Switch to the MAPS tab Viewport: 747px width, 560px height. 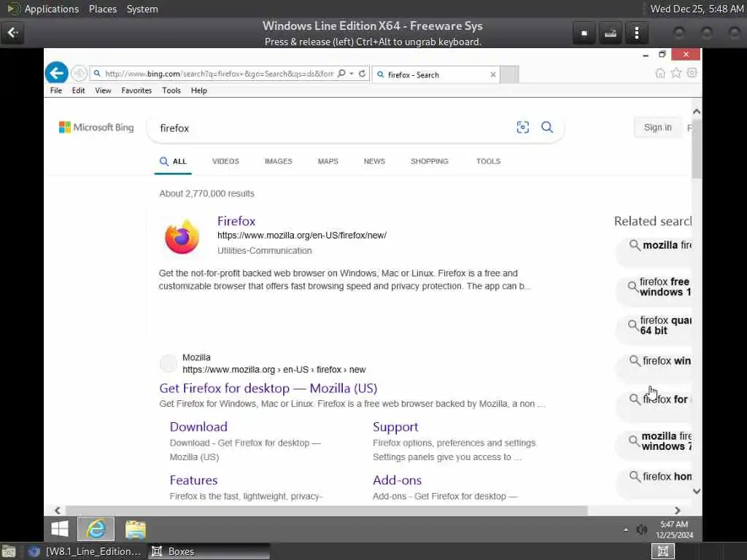[x=328, y=161]
